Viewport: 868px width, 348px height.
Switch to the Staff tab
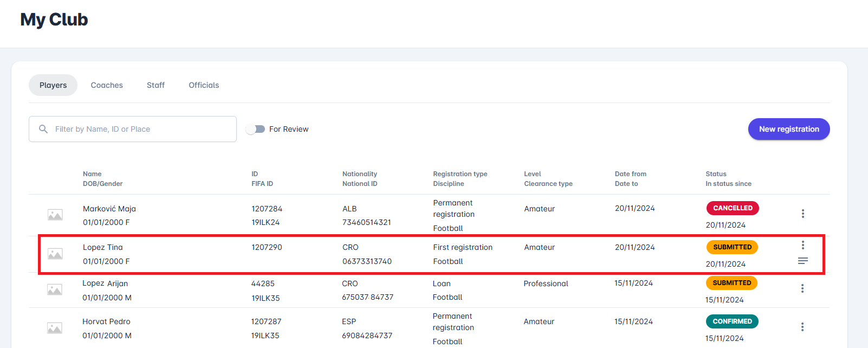[x=156, y=85]
